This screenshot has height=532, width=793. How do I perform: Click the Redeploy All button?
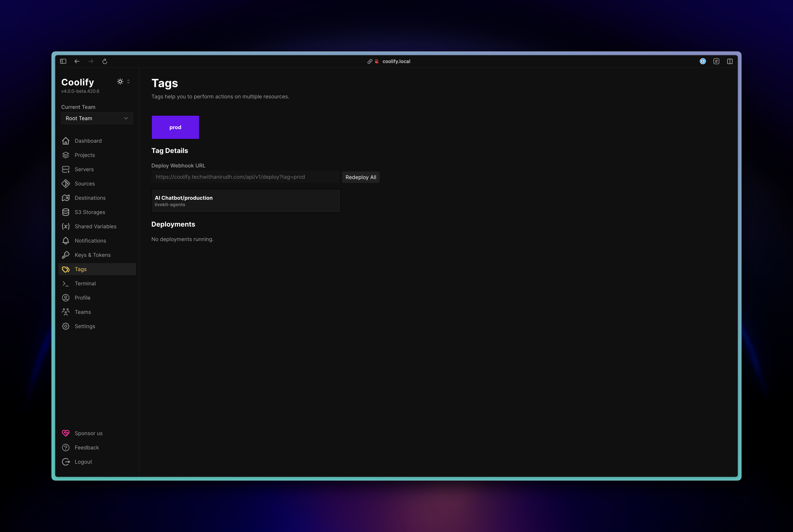tap(360, 177)
